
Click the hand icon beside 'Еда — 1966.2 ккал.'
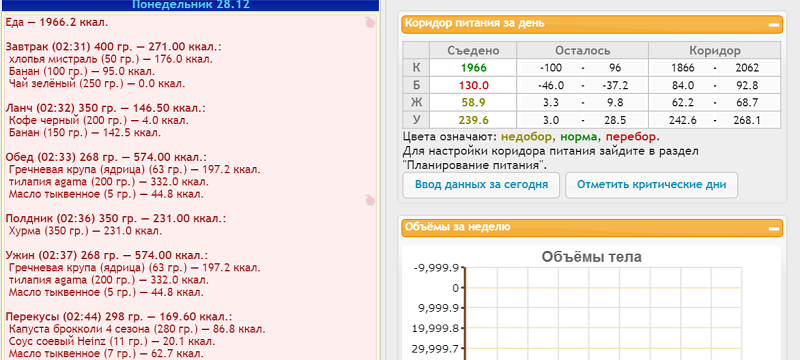point(370,22)
